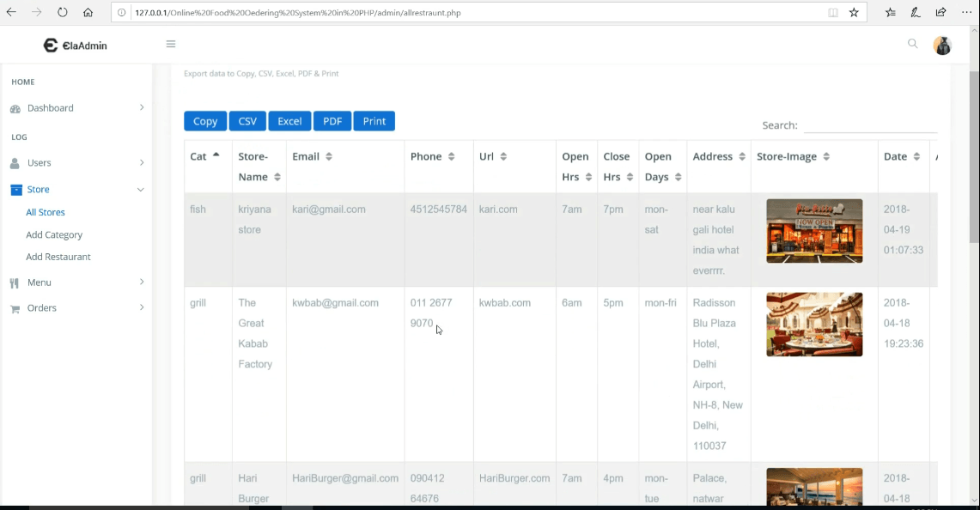This screenshot has height=510, width=980.
Task: Click the user avatar profile picture
Action: [x=942, y=46]
